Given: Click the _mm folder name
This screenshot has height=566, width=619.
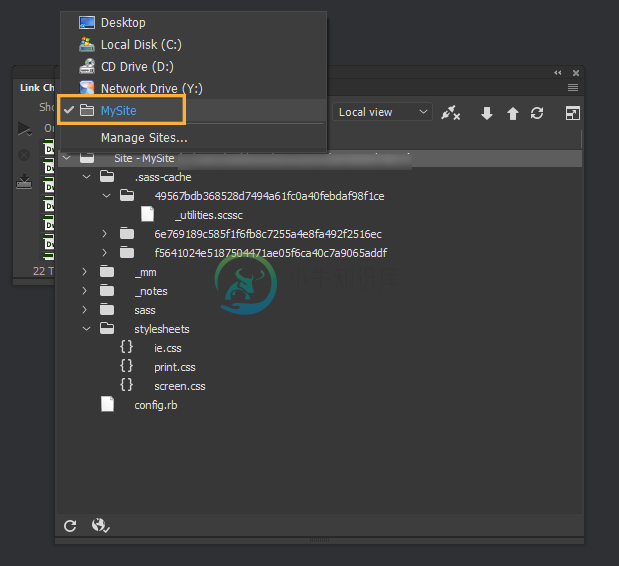Looking at the screenshot, I should pyautogui.click(x=145, y=272).
